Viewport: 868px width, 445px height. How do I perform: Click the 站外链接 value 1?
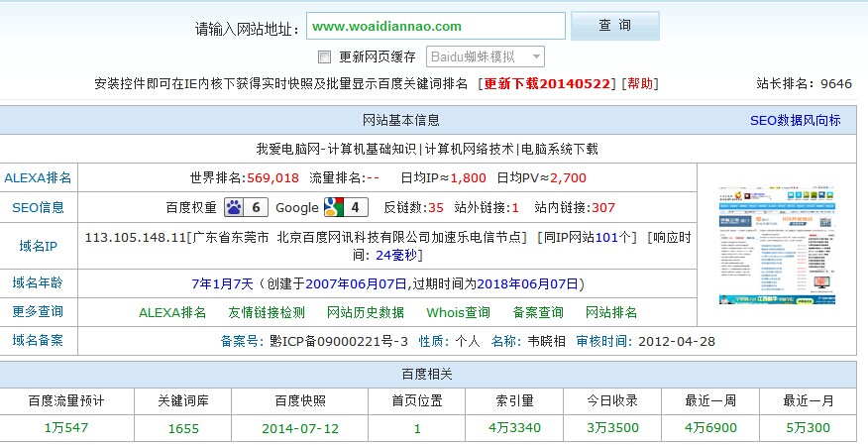[515, 207]
